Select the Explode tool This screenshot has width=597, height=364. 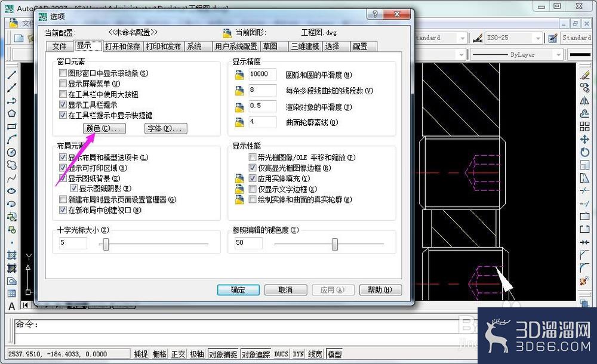(x=584, y=281)
